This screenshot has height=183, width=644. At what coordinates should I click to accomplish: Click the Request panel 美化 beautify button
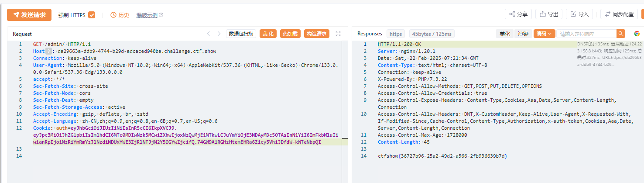(x=268, y=34)
